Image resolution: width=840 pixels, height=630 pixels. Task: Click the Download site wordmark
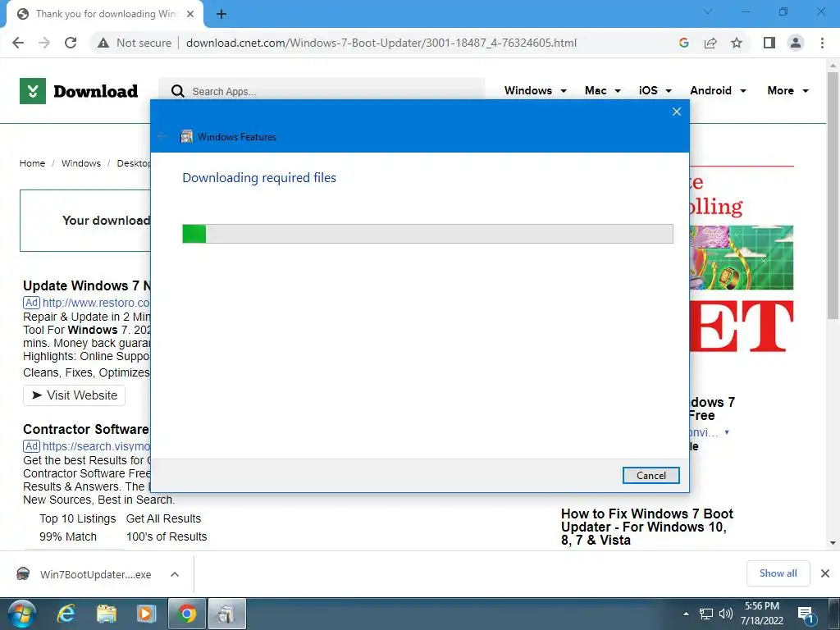click(x=95, y=91)
